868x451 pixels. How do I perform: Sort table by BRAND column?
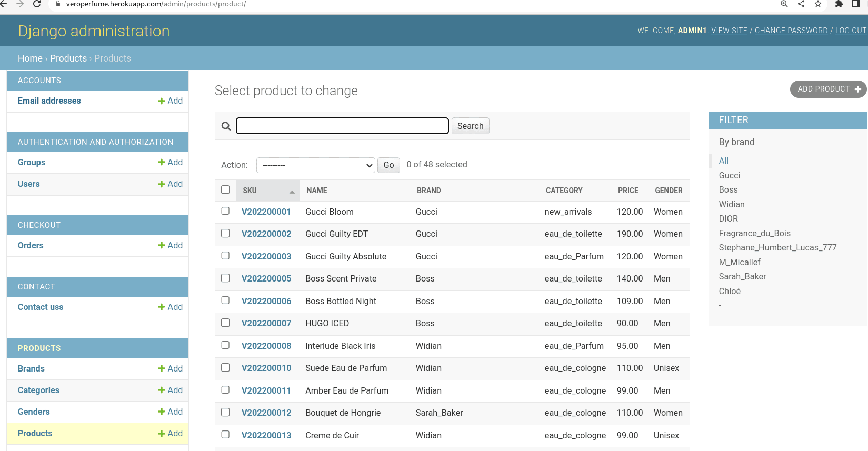coord(429,191)
